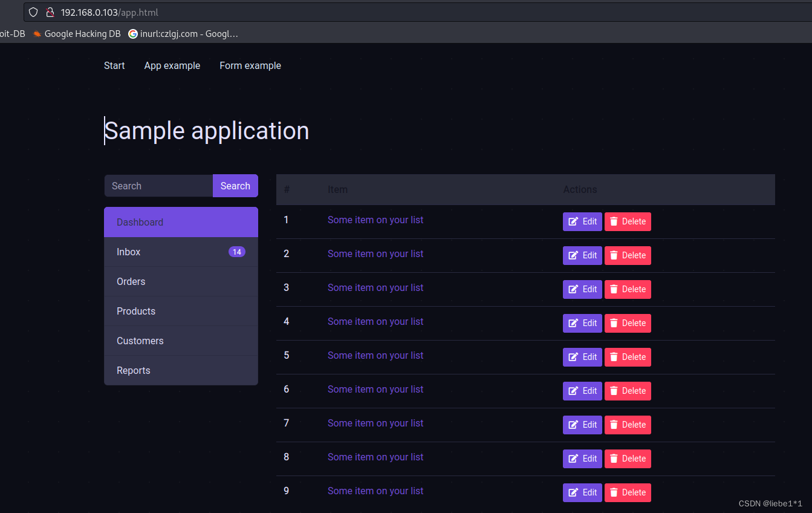Delete item in row 7
Viewport: 812px width, 513px height.
[628, 425]
